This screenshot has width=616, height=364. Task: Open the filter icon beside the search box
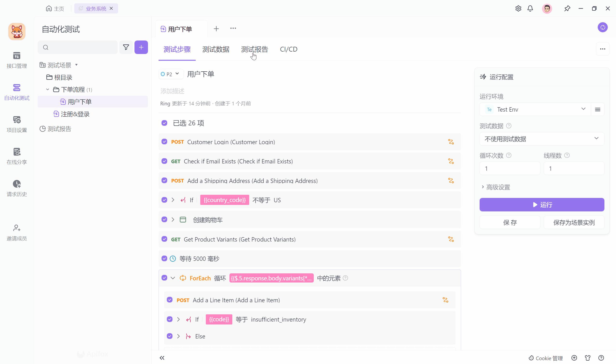pyautogui.click(x=126, y=47)
